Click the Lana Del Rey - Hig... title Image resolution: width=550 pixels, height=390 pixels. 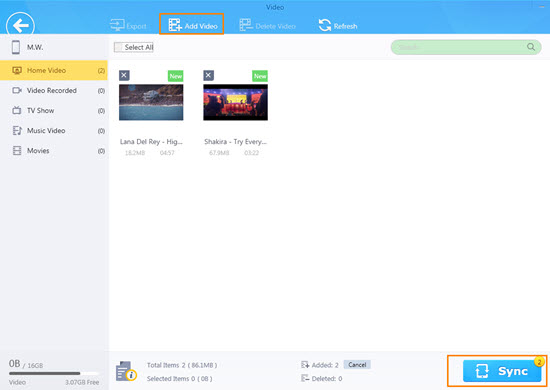click(x=151, y=142)
